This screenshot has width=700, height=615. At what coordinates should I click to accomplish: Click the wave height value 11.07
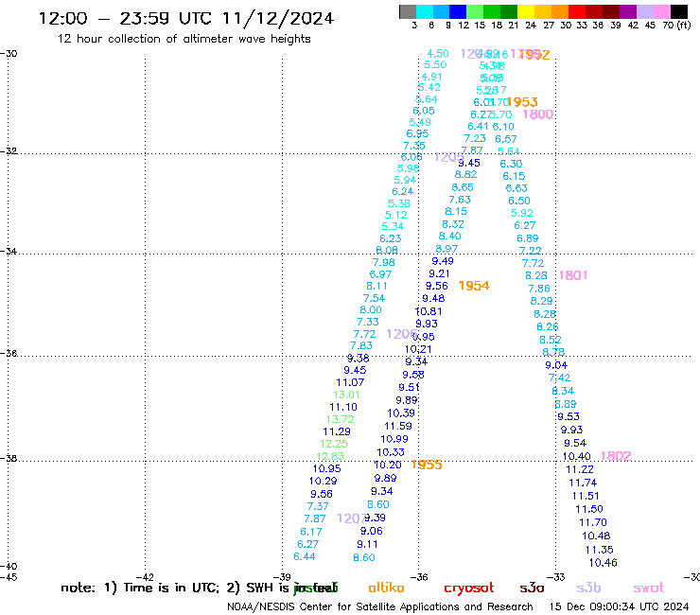click(x=350, y=383)
